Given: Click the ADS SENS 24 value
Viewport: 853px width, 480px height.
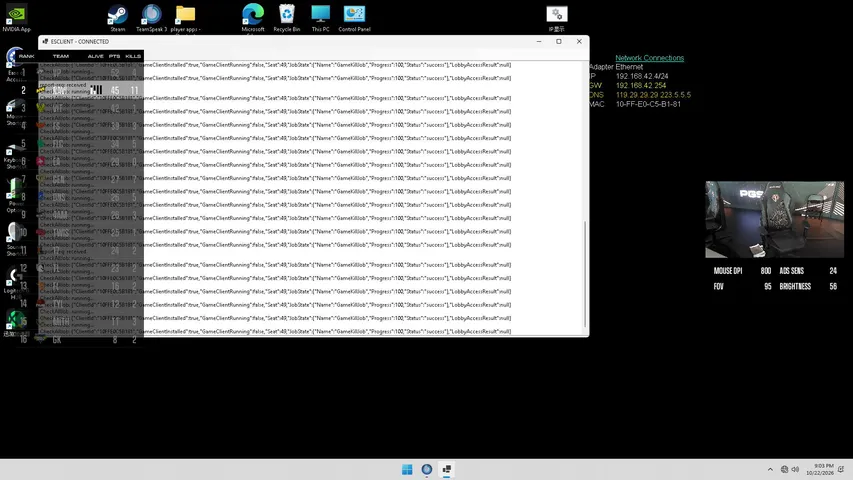Looking at the screenshot, I should [833, 270].
